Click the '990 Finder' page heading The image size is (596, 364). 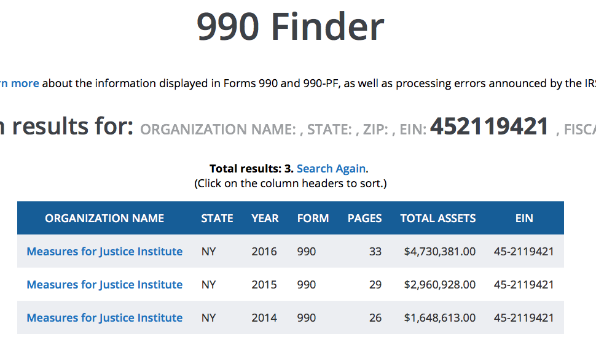click(x=290, y=28)
